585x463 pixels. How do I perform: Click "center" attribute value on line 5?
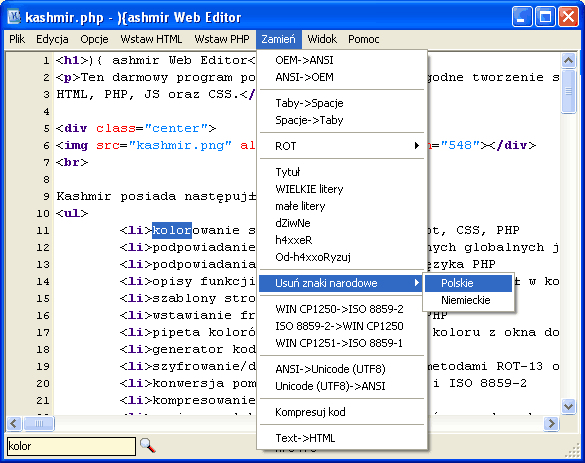176,128
